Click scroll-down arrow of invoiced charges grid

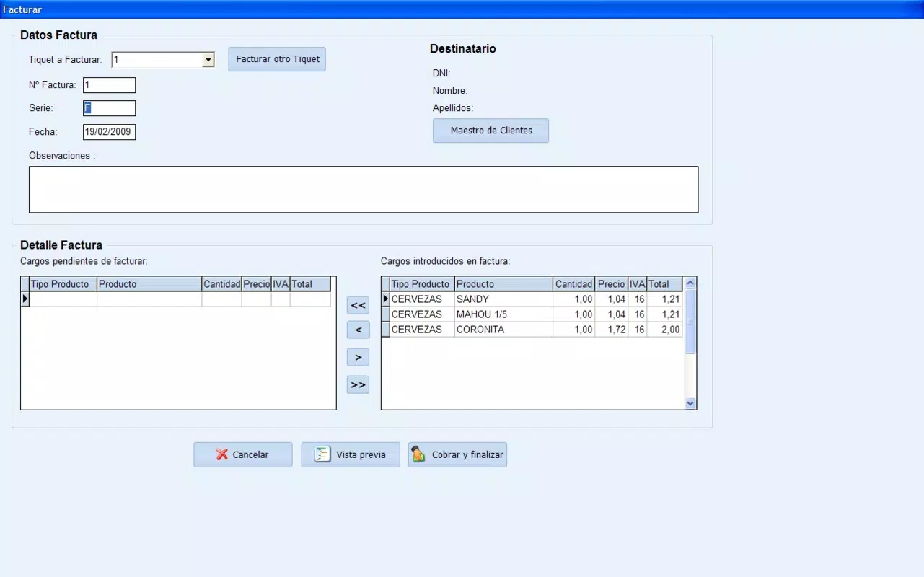coord(690,404)
